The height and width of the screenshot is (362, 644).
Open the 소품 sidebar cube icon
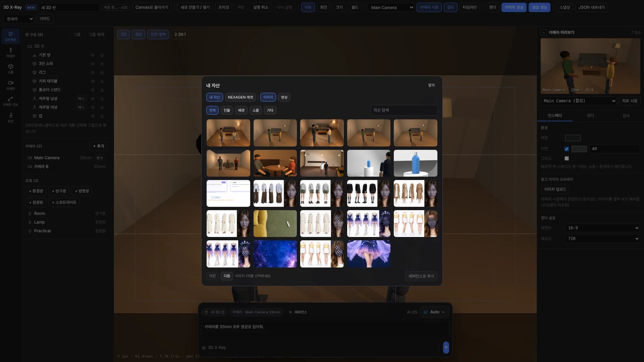pyautogui.click(x=10, y=69)
